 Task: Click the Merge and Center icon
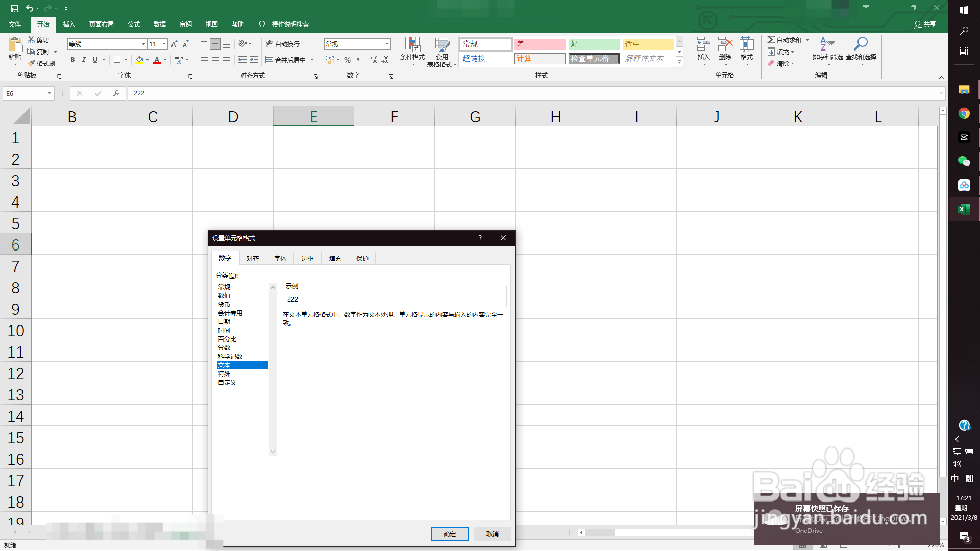pos(269,60)
